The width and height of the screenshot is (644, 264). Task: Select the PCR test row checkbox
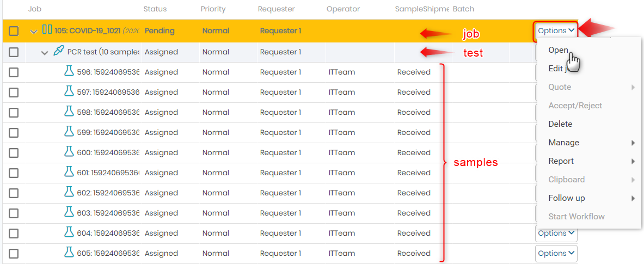(x=14, y=52)
